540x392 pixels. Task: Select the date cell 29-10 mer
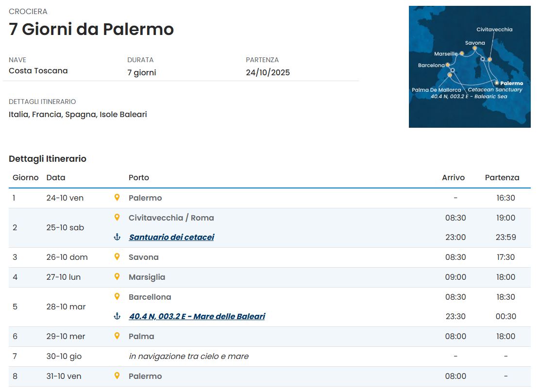tap(66, 336)
